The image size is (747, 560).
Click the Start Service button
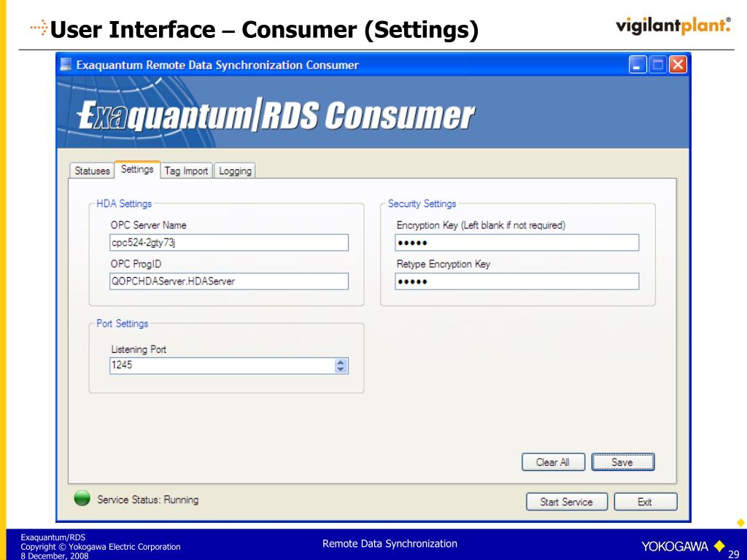pyautogui.click(x=566, y=502)
